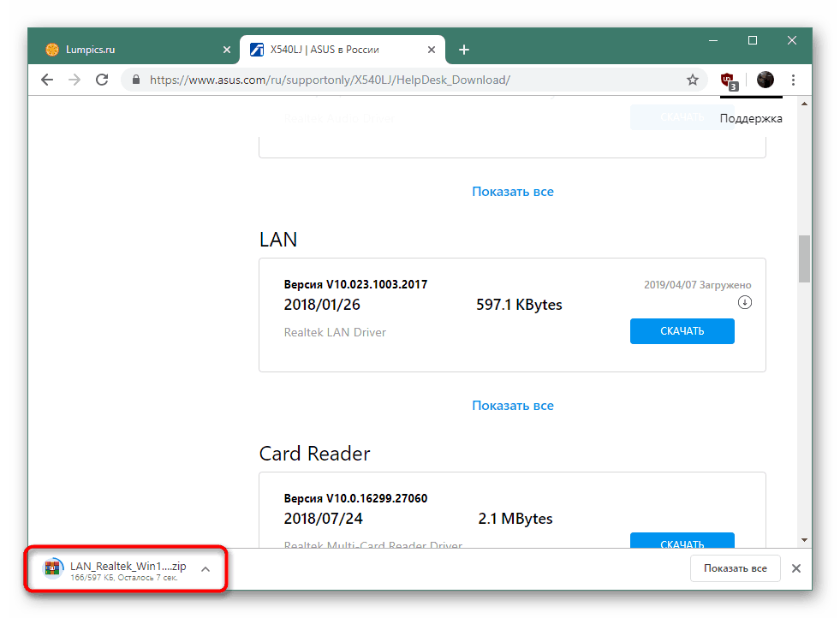Click the LAN driver details arrow icon
The height and width of the screenshot is (618, 840).
(745, 302)
